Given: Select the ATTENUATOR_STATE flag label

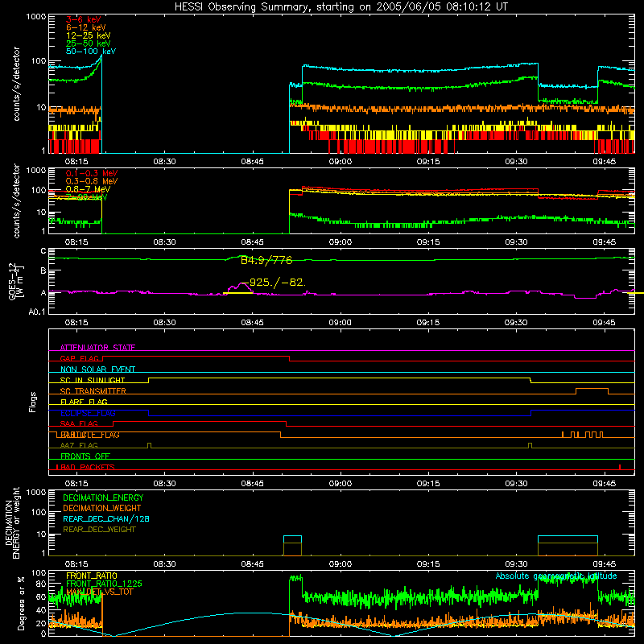Looking at the screenshot, I should [x=97, y=348].
